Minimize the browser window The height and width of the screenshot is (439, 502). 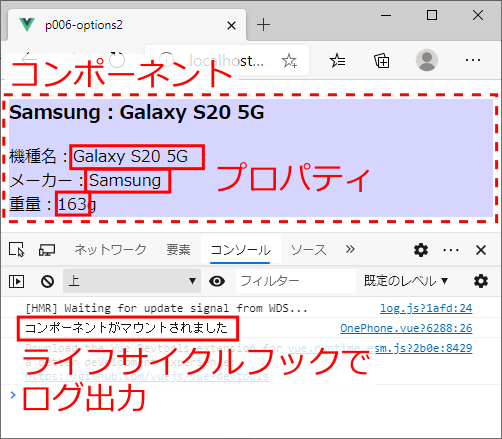point(386,15)
